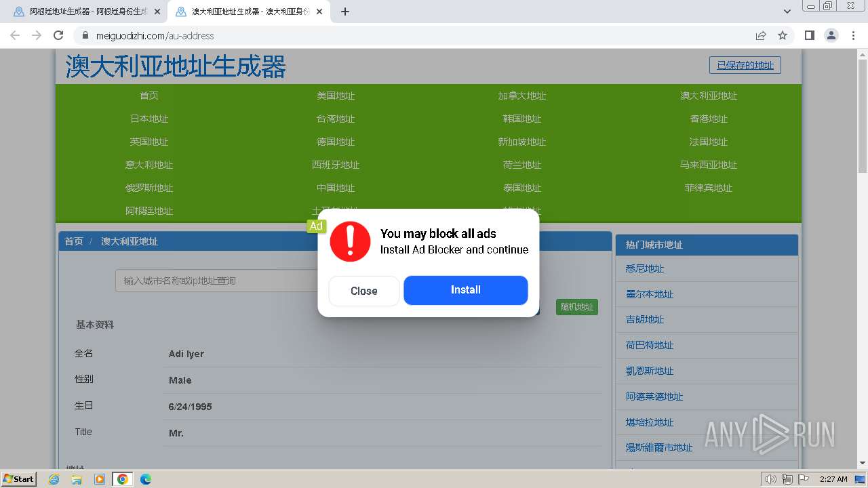Click the 随机地址 green button
The height and width of the screenshot is (488, 868).
pos(577,307)
